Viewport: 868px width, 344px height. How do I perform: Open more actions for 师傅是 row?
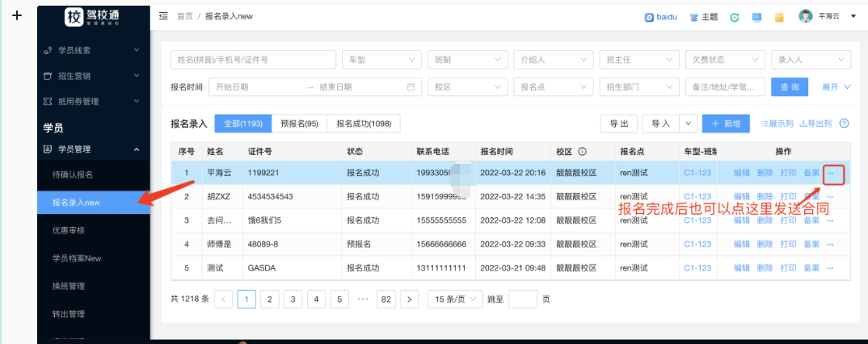[x=830, y=244]
